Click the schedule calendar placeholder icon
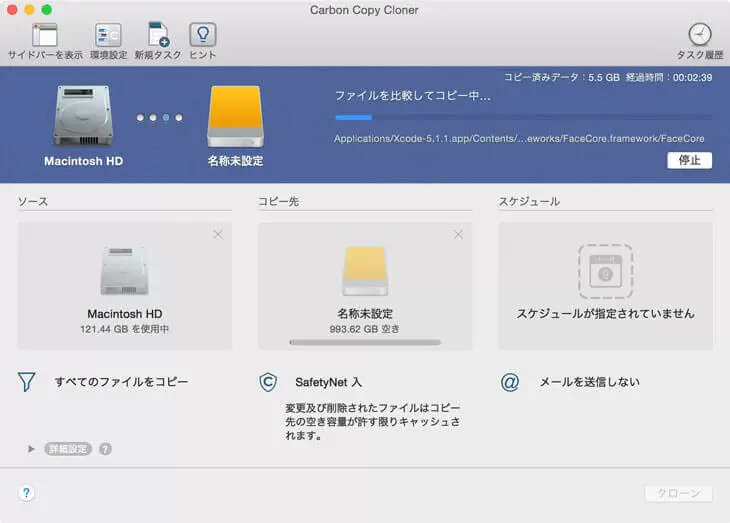This screenshot has width=730, height=523. [x=605, y=271]
